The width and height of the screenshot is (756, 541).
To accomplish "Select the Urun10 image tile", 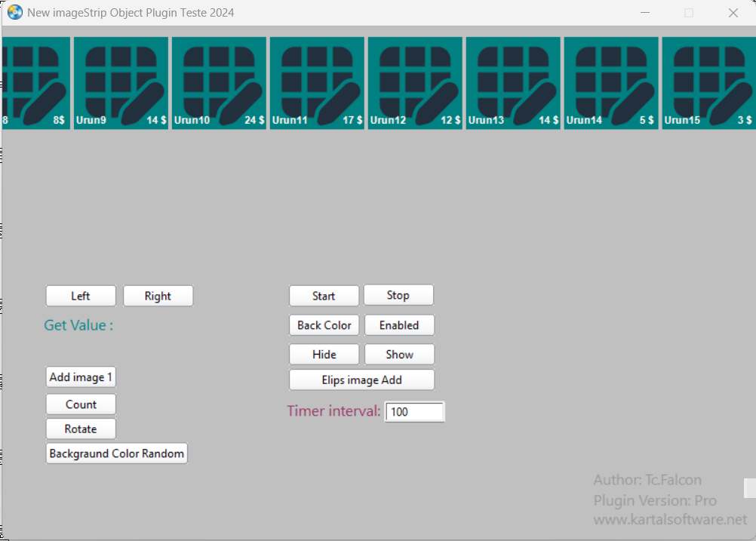I will point(219,83).
